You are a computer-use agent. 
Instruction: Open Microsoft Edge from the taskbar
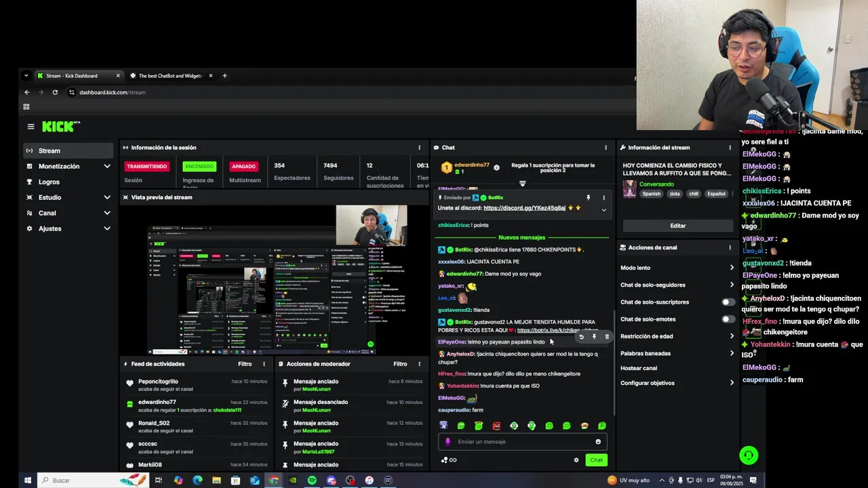pyautogui.click(x=197, y=481)
